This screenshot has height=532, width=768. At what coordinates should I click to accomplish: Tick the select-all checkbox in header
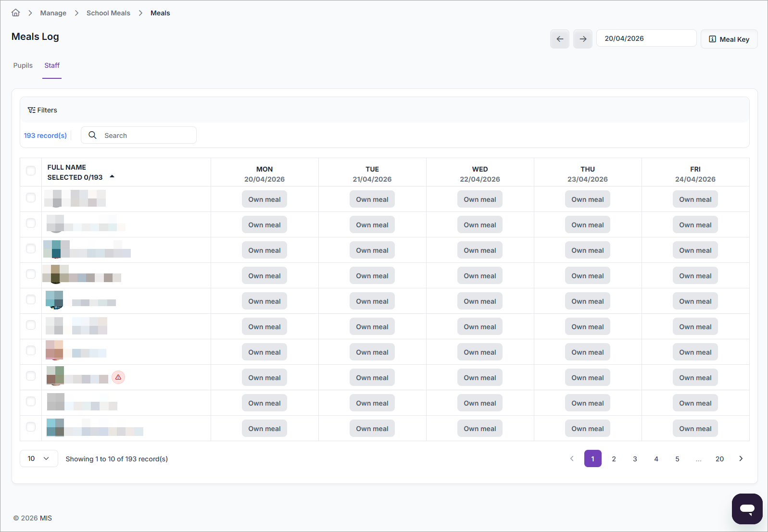pos(31,171)
